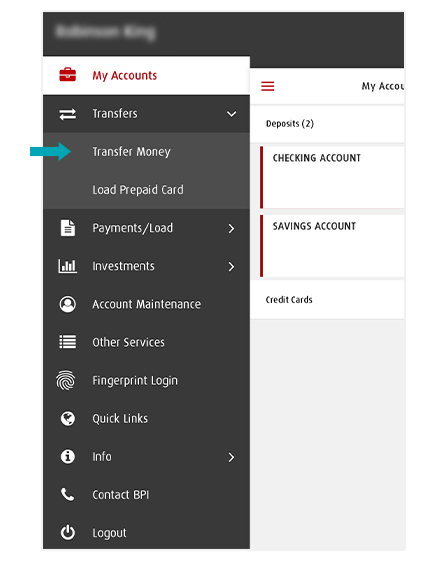This screenshot has width=430, height=563.
Task: Open the Info menu label
Action: coord(102,456)
